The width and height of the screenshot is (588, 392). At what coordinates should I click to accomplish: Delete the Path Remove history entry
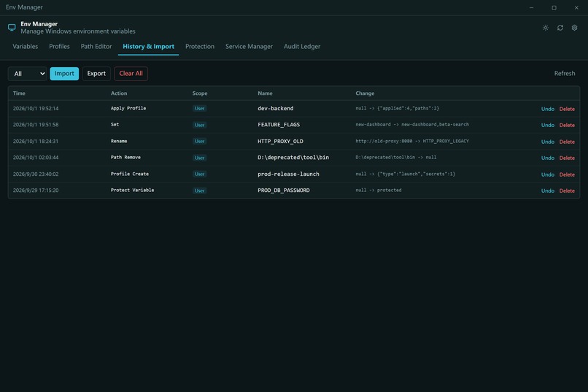567,158
